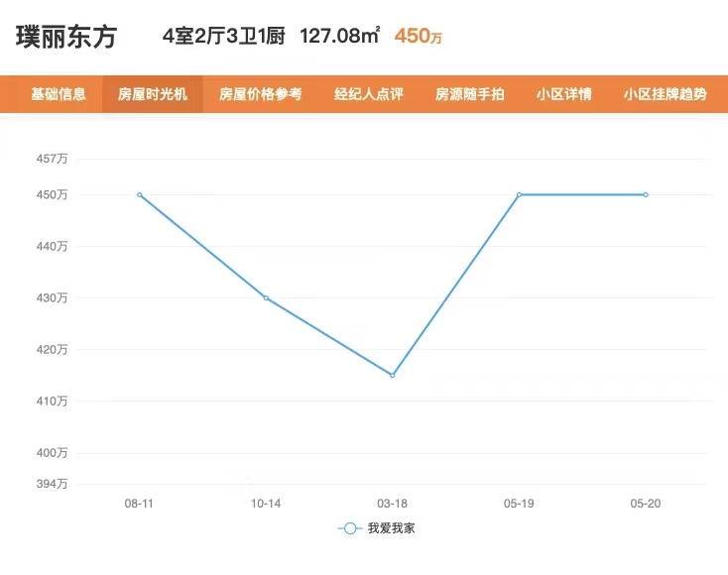Open the 基础信息 tab
This screenshot has width=728, height=575.
coord(59,95)
